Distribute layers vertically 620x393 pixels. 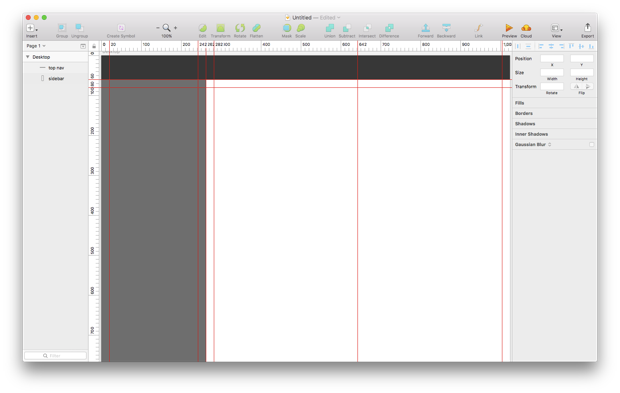(528, 46)
